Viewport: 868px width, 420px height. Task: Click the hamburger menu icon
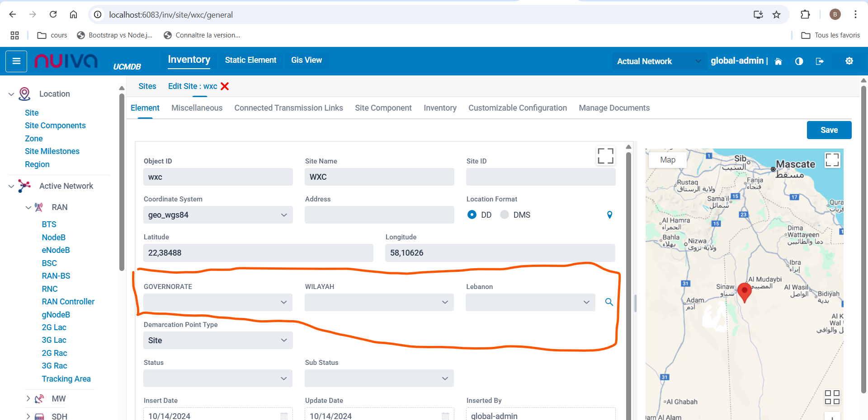pyautogui.click(x=16, y=61)
